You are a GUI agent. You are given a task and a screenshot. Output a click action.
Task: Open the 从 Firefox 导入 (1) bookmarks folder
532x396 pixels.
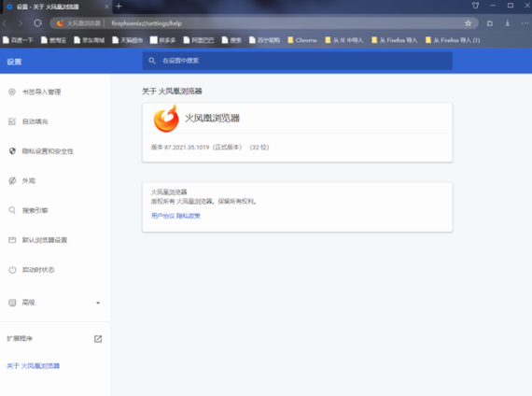[453, 40]
